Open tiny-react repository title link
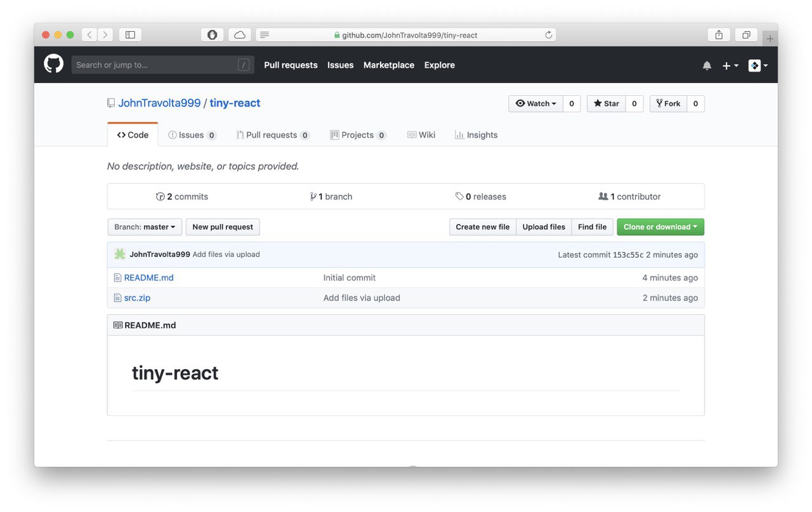The width and height of the screenshot is (812, 512). tap(235, 103)
